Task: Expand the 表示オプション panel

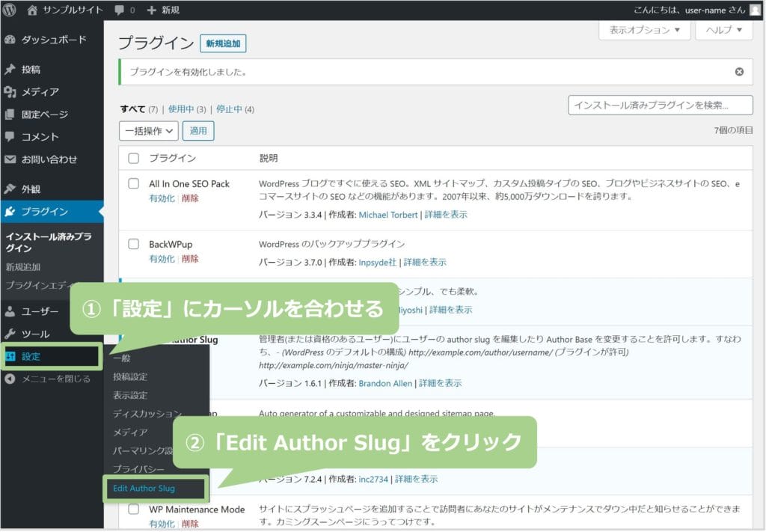Action: click(x=644, y=30)
